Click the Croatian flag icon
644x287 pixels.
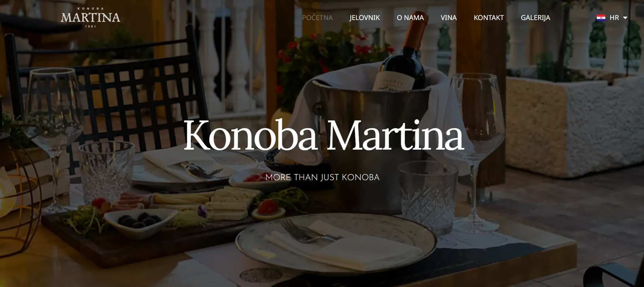coord(601,18)
